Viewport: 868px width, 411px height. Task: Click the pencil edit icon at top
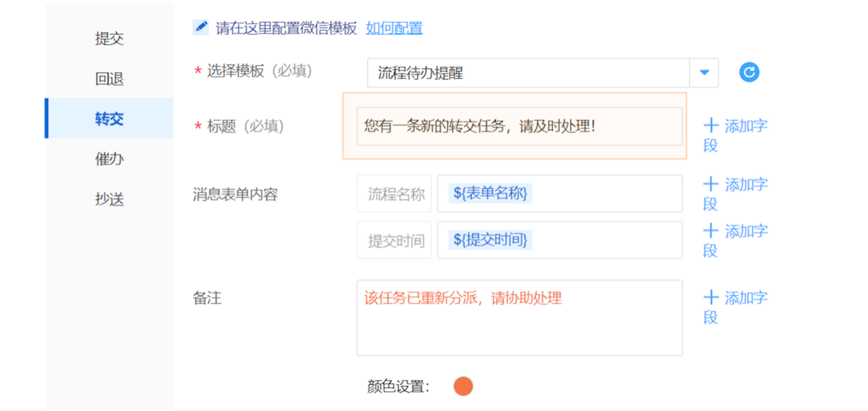(x=201, y=27)
